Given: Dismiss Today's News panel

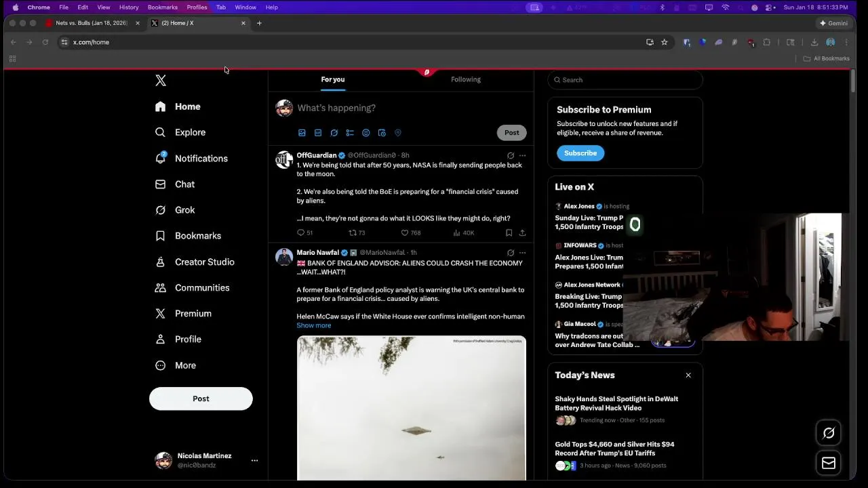Looking at the screenshot, I should 688,375.
